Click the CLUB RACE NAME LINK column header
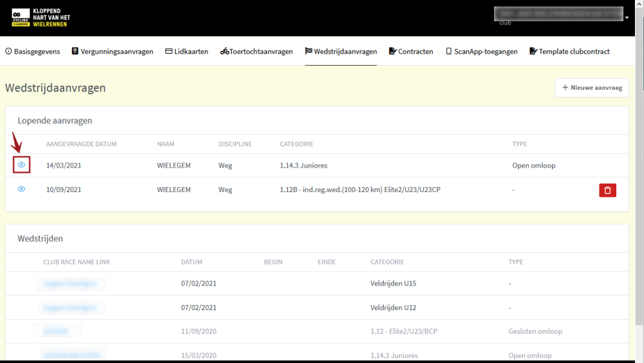This screenshot has width=644, height=363. click(77, 262)
